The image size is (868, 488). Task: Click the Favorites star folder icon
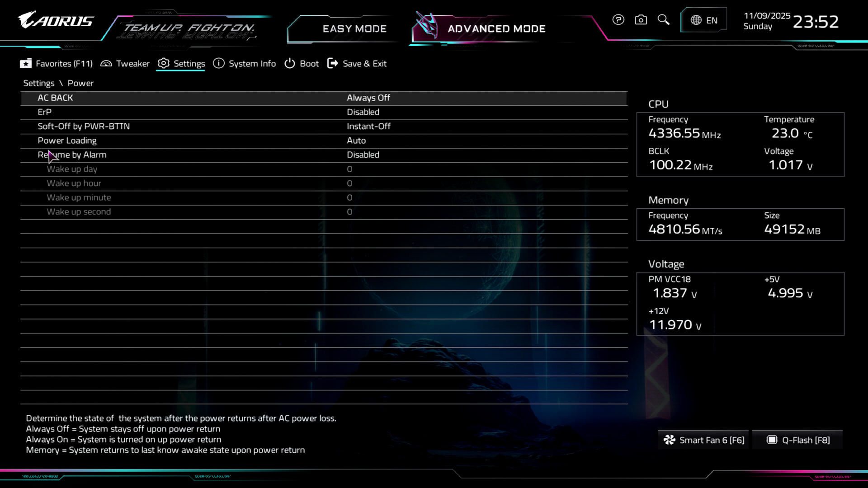(x=26, y=64)
